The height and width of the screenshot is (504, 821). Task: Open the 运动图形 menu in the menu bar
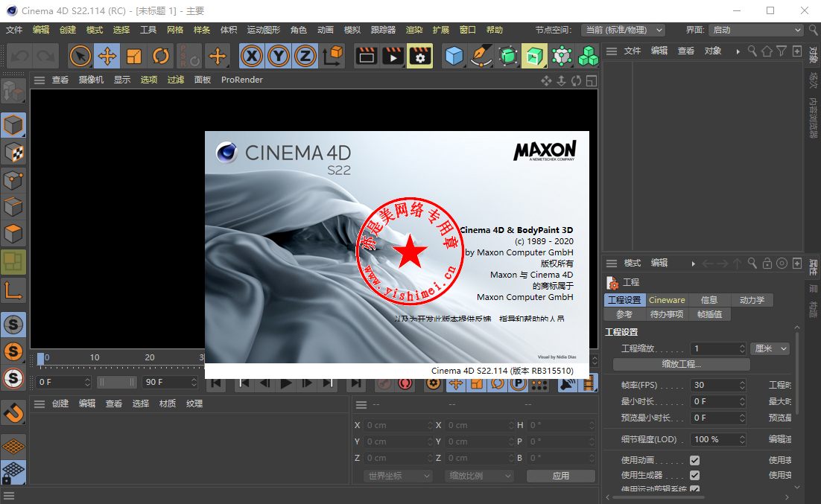tap(264, 30)
